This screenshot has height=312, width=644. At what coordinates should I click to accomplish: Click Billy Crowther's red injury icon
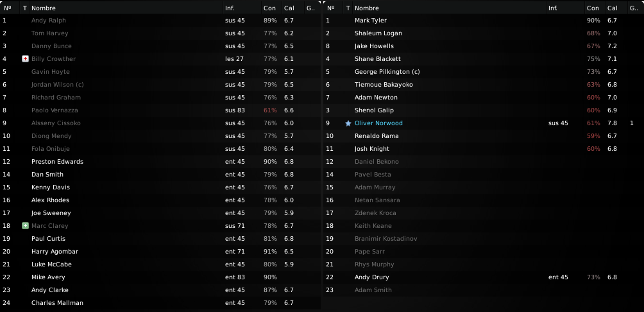pyautogui.click(x=25, y=59)
